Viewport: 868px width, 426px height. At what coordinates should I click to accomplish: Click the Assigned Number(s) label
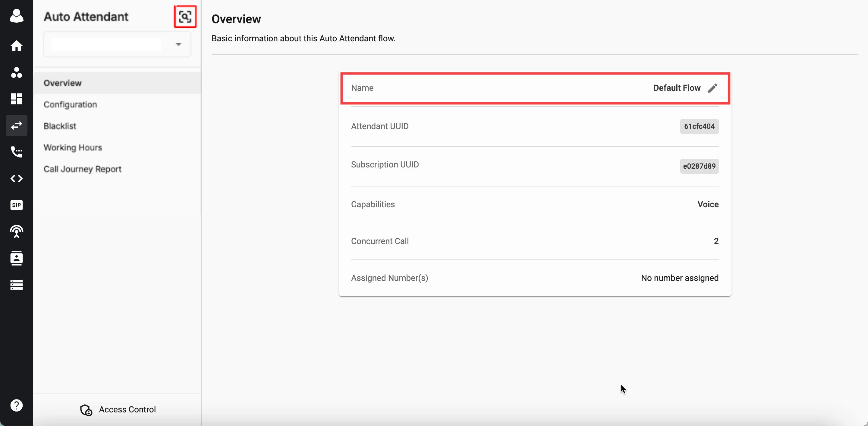coord(389,278)
